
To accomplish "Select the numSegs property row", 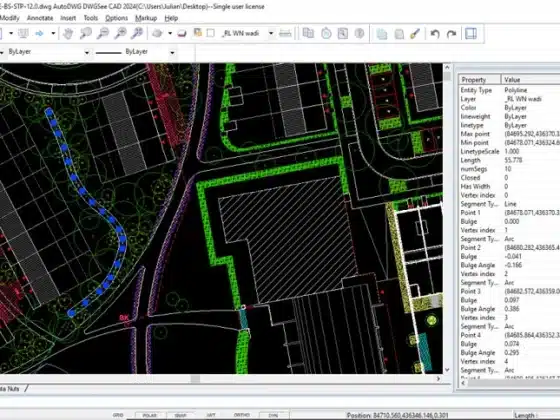I will [x=509, y=169].
